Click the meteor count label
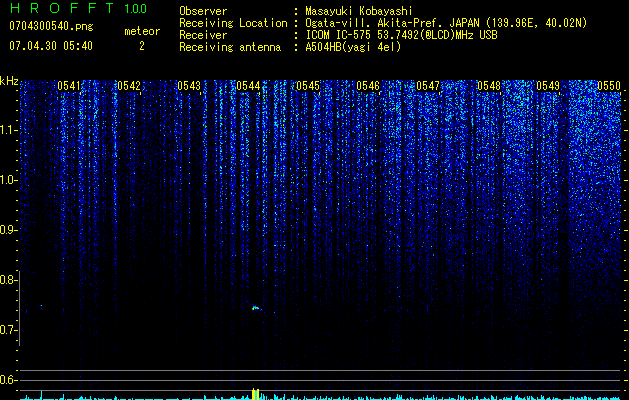The width and height of the screenshot is (629, 400). (x=142, y=31)
